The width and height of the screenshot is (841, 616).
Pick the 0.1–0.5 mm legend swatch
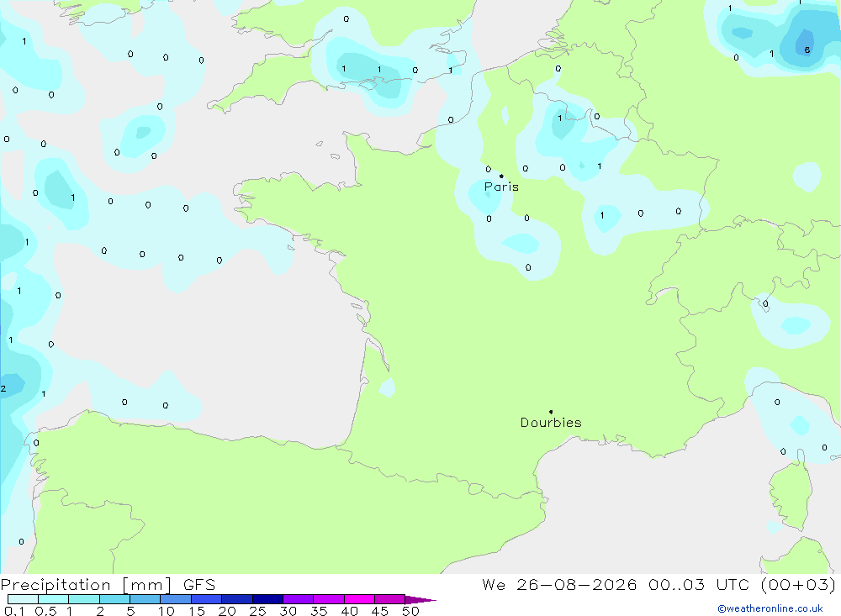(23, 599)
